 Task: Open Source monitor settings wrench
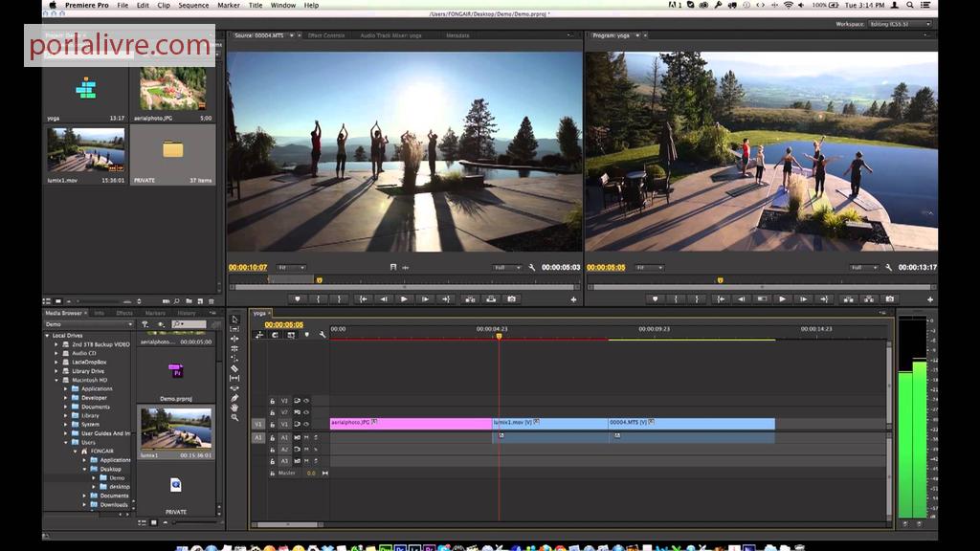(x=532, y=268)
